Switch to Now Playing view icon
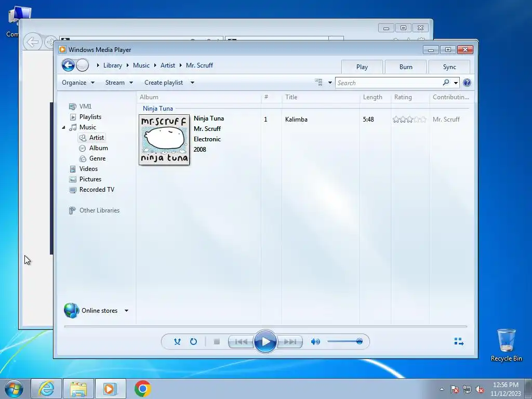The image size is (532, 399). tap(459, 341)
